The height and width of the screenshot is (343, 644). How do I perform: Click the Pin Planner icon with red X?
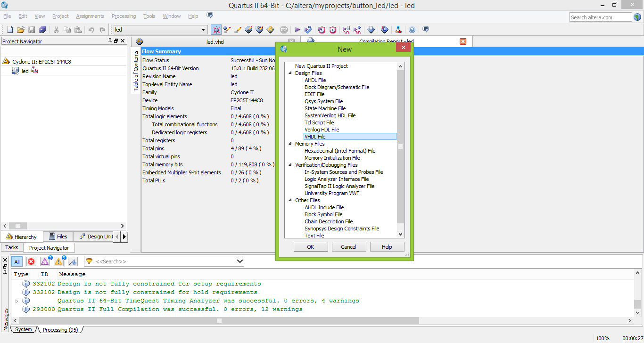coord(216,30)
